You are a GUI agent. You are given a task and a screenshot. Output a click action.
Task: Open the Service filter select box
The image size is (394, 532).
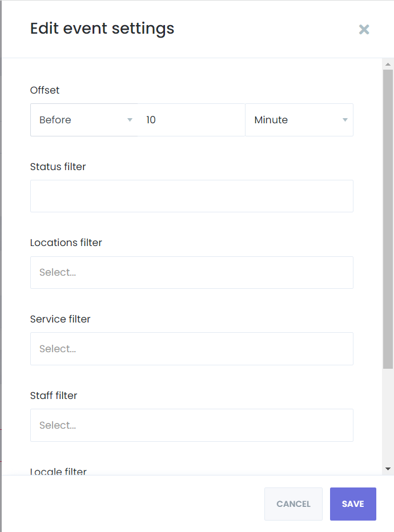[191, 349]
